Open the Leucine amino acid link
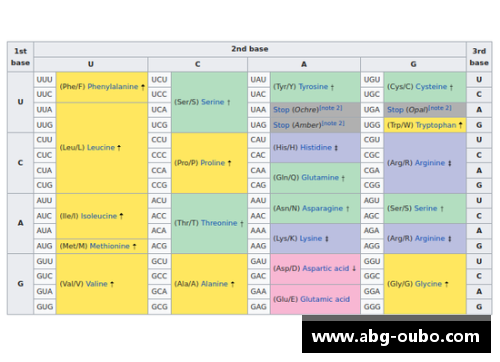Screen dimensions: 500x362 (101, 147)
